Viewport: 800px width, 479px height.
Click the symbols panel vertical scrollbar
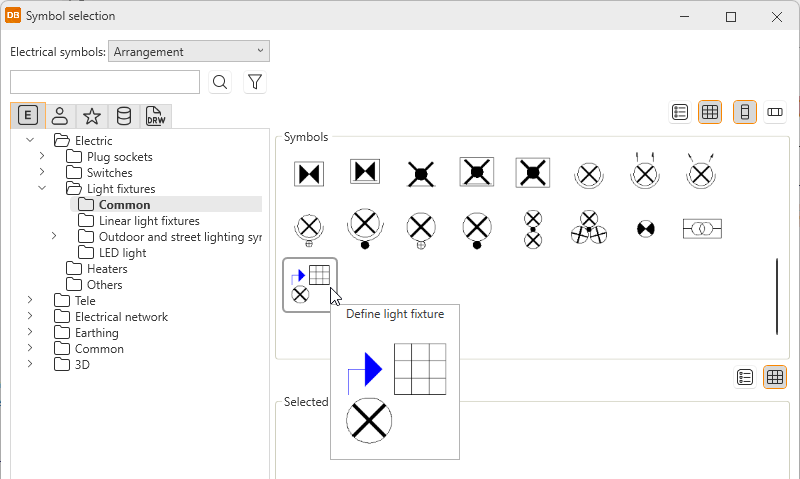point(777,297)
